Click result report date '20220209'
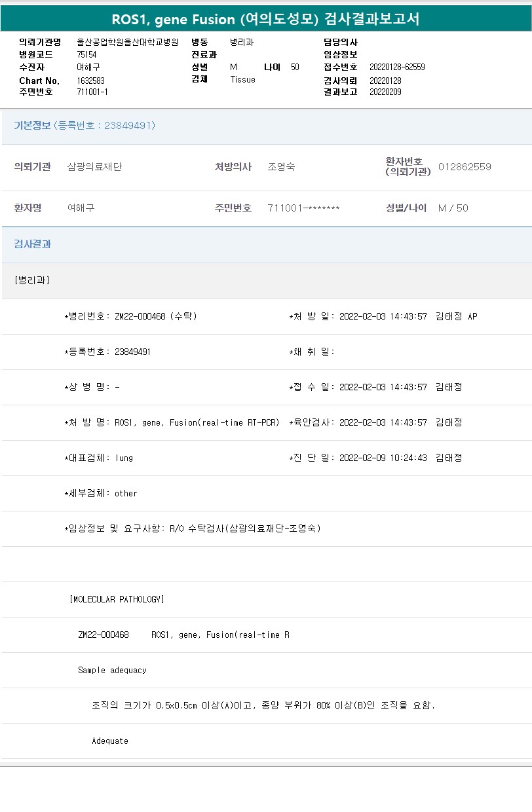 385,92
